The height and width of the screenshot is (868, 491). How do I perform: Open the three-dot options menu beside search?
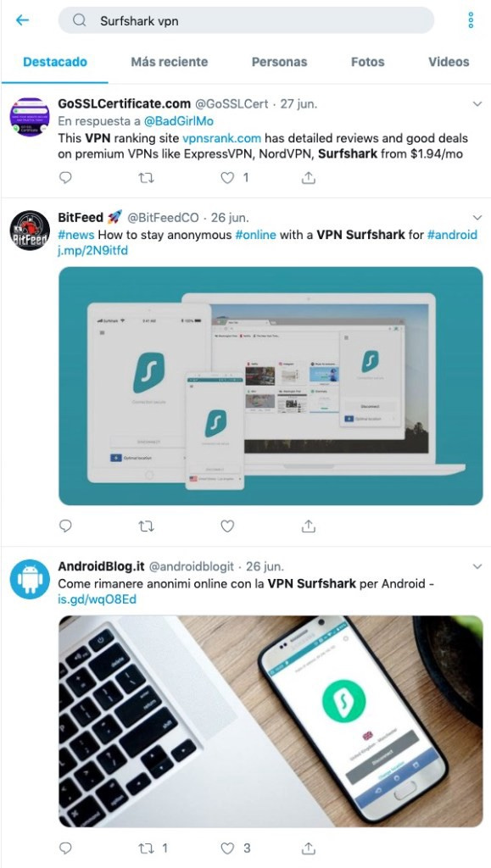[x=471, y=20]
